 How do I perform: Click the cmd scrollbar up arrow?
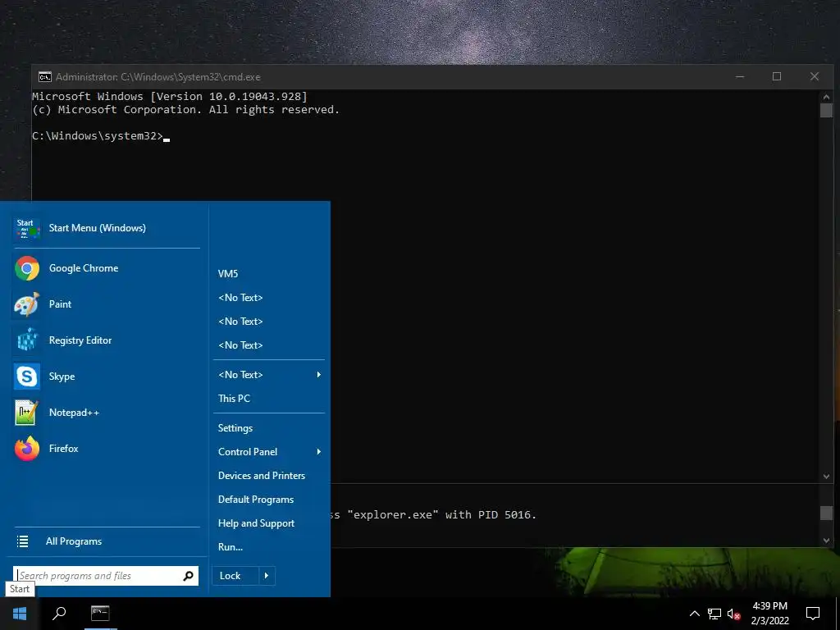tap(826, 97)
